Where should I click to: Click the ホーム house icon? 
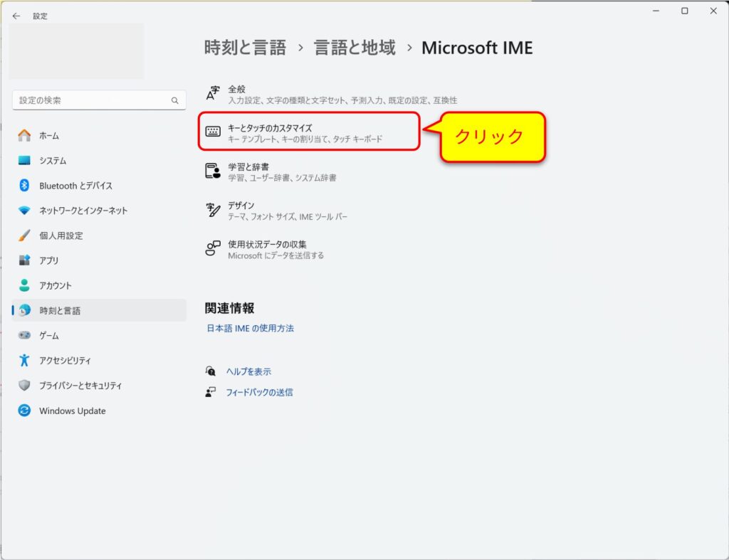pos(24,135)
